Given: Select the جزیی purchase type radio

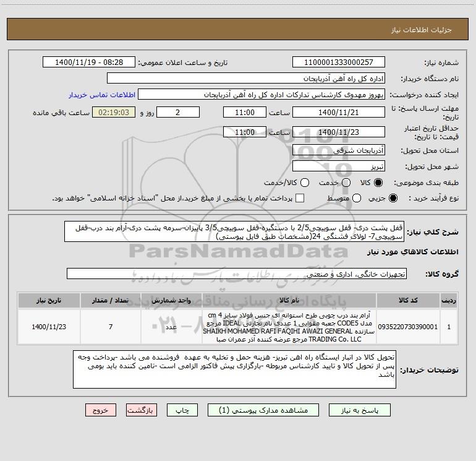Looking at the screenshot, I should point(393,198).
